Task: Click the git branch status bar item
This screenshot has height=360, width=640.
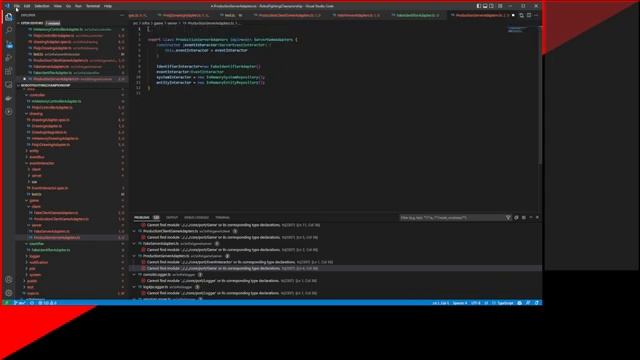Action: click(20, 303)
